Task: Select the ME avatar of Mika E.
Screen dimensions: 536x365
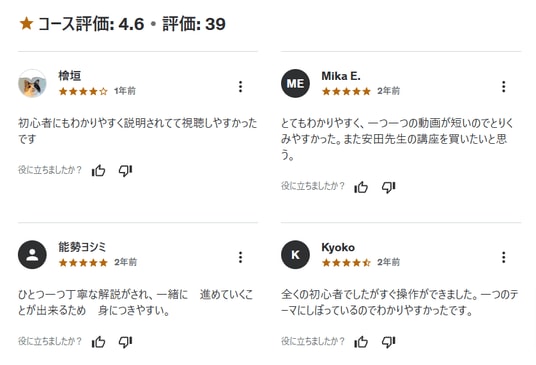Action: (x=295, y=83)
